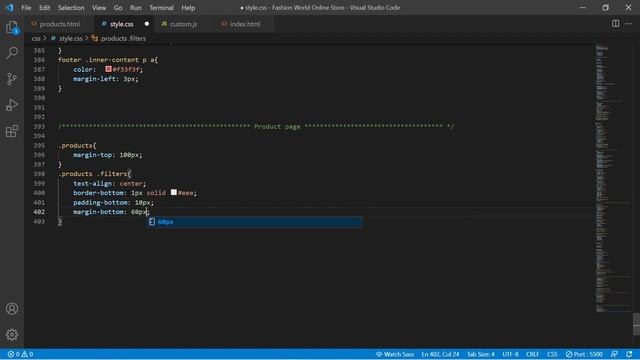Open the View menu
640x360 pixels.
click(99, 8)
